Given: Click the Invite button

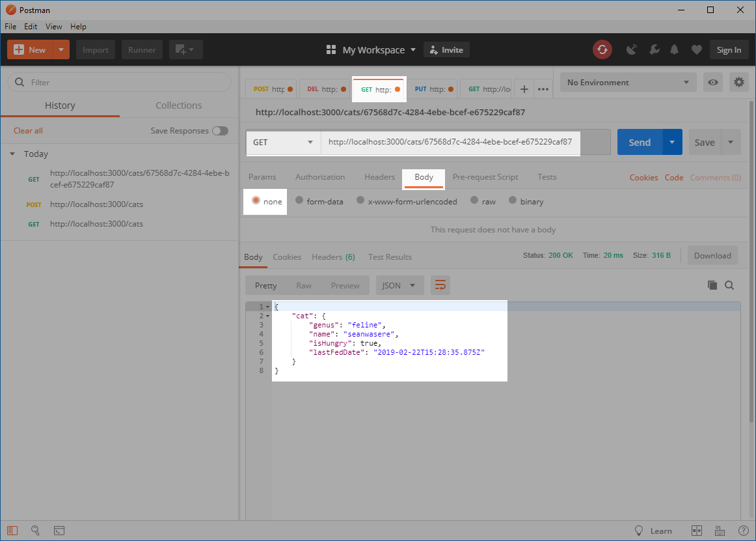Looking at the screenshot, I should coord(446,49).
